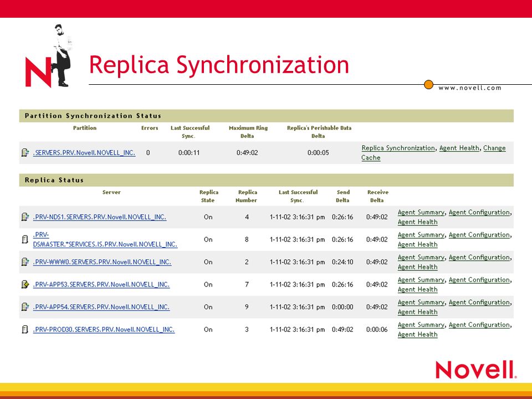Click Maximum Ring Delta value 0:49:02
Image resolution: width=532 pixels, height=399 pixels.
point(247,153)
